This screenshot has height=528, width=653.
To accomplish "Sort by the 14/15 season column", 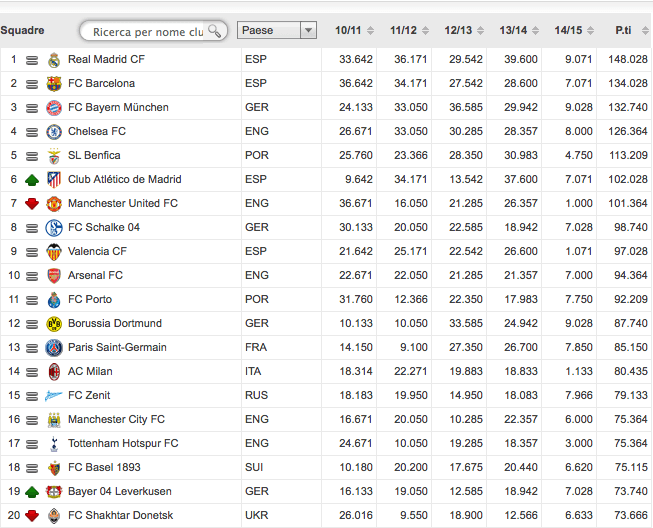I will [568, 30].
